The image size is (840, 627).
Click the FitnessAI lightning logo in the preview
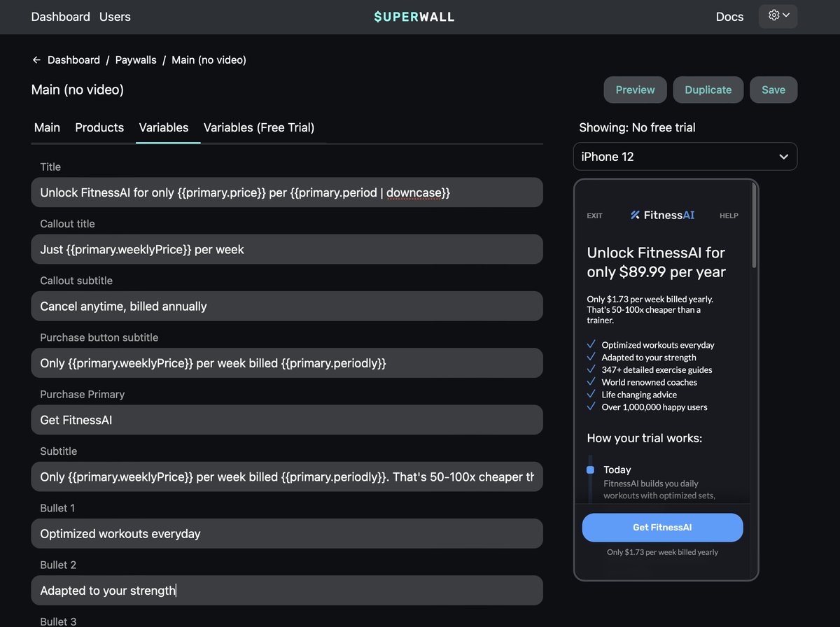636,215
